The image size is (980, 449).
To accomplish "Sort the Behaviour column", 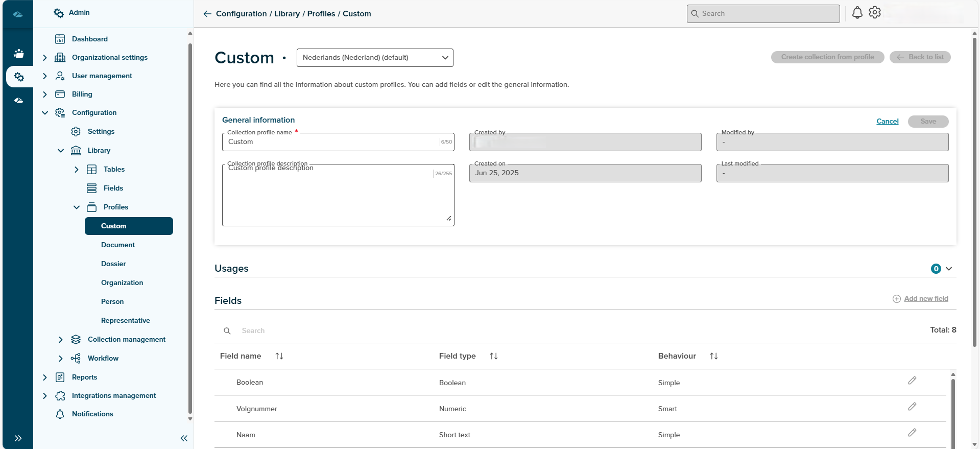I will [x=714, y=356].
